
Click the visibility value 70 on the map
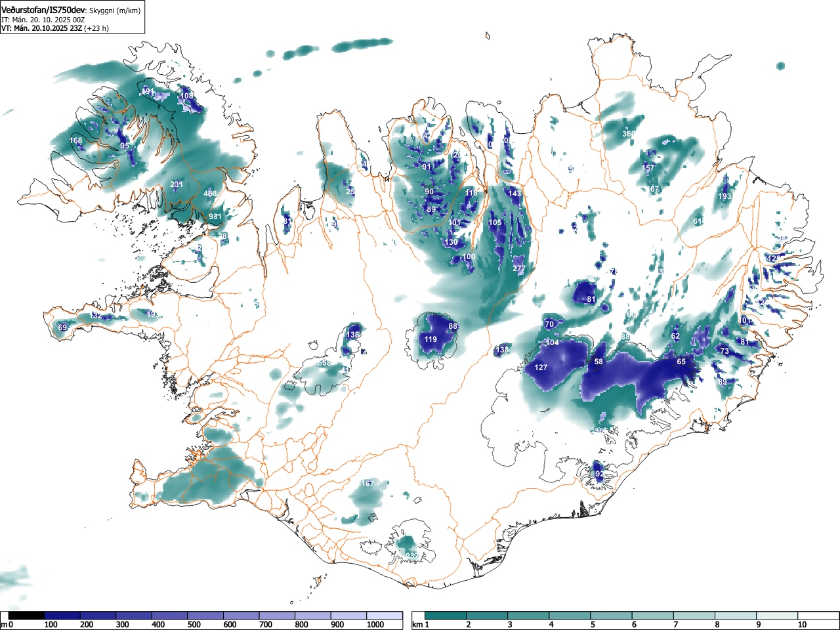click(549, 324)
